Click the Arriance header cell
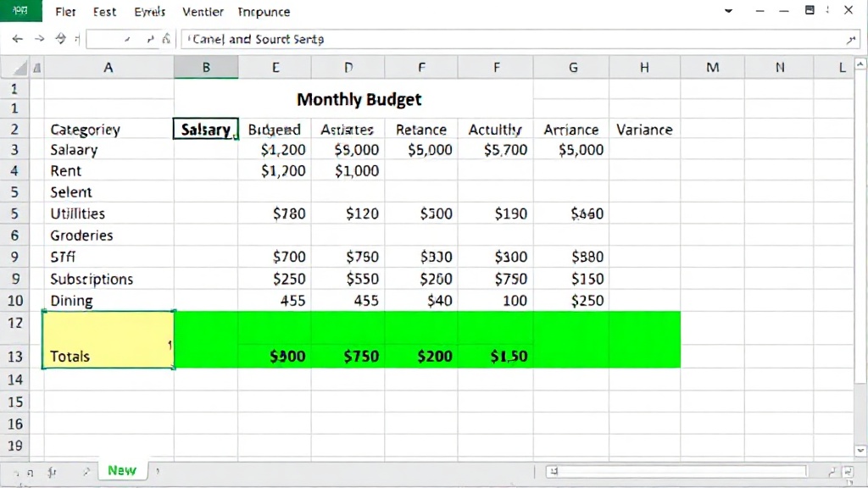The height and width of the screenshot is (488, 868). (571, 130)
